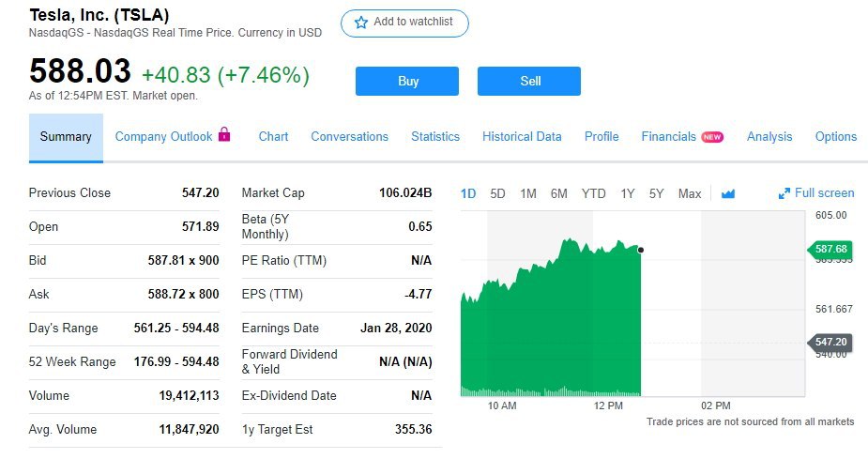Click the Beta (5Y Monthly) label
868x459 pixels.
pos(266,227)
